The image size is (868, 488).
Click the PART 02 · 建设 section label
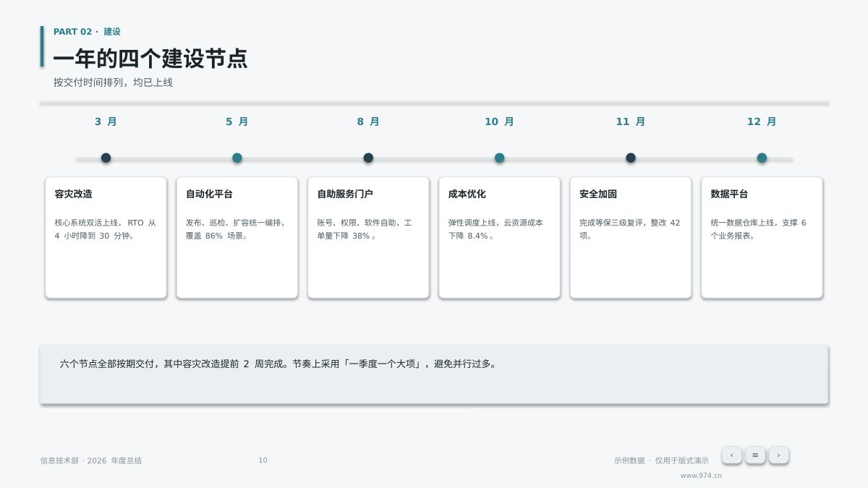pyautogui.click(x=87, y=32)
